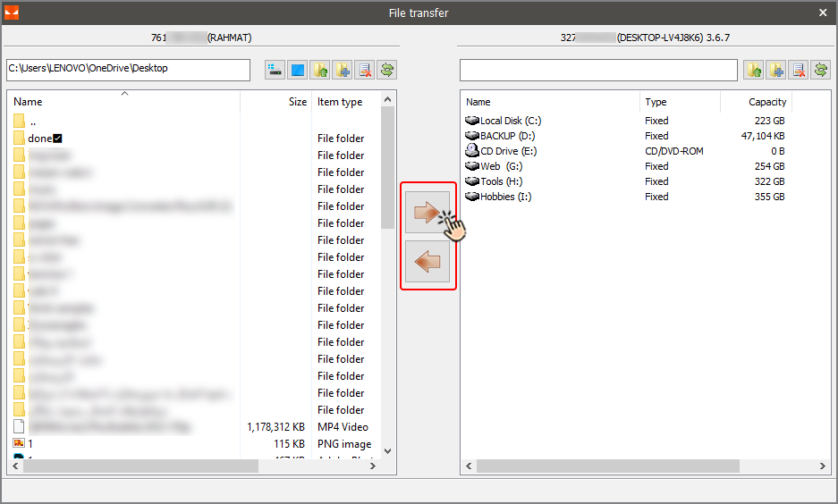Send files to remote with right arrow
This screenshot has height=504, width=838.
[427, 213]
